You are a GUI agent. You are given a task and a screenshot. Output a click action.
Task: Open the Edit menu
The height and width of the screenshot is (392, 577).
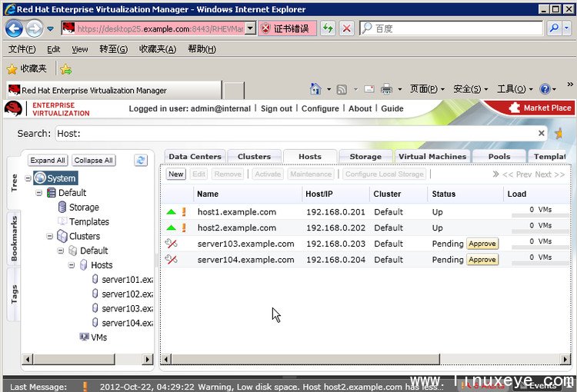pyautogui.click(x=53, y=49)
